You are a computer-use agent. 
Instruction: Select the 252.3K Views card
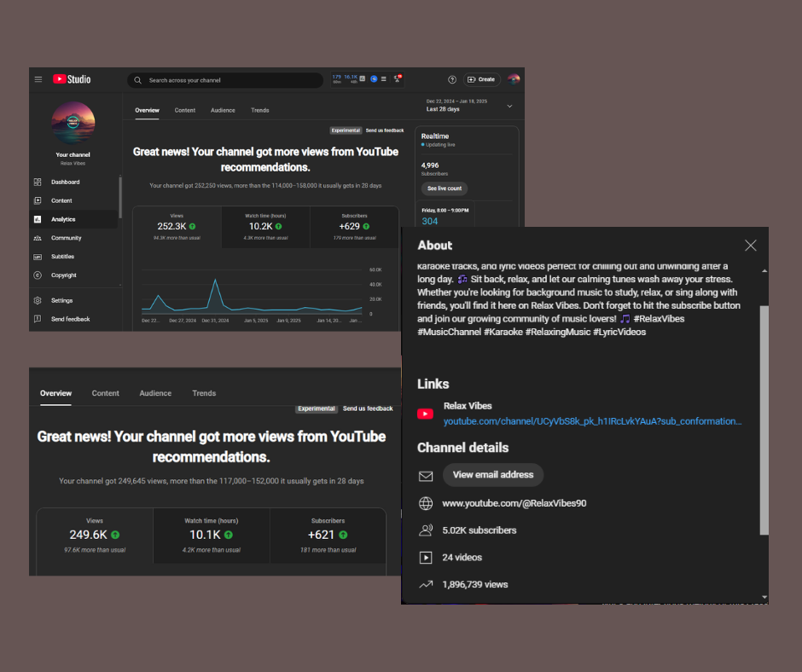click(177, 227)
